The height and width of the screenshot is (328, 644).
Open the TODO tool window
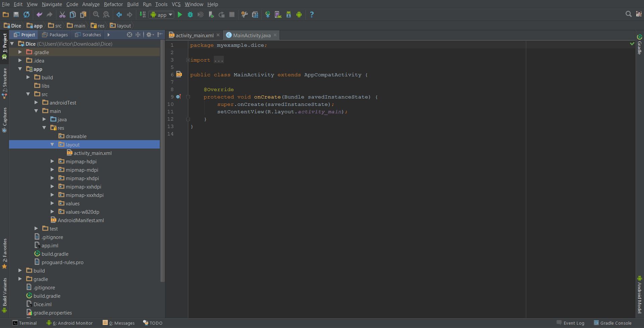(153, 323)
